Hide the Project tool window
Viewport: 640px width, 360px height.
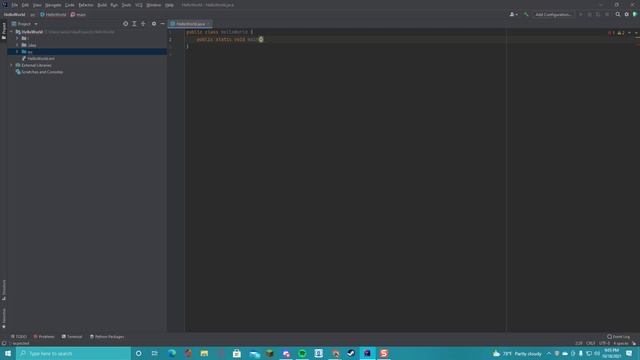[x=162, y=24]
